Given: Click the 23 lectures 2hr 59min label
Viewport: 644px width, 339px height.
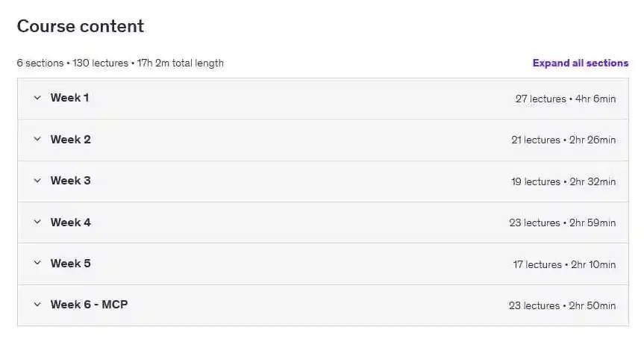Looking at the screenshot, I should 562,223.
